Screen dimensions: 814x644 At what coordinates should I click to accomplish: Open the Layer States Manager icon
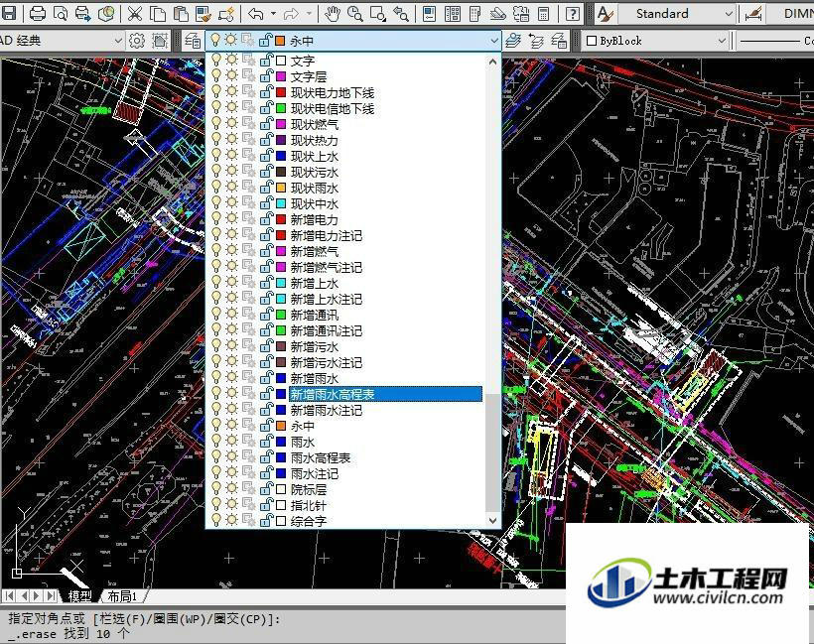(x=559, y=41)
